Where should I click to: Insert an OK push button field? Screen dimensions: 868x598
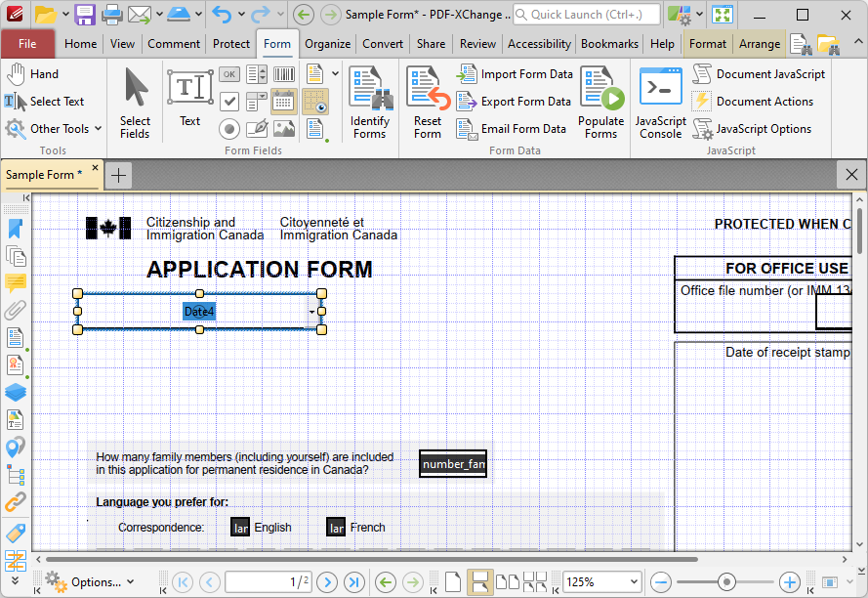point(229,73)
